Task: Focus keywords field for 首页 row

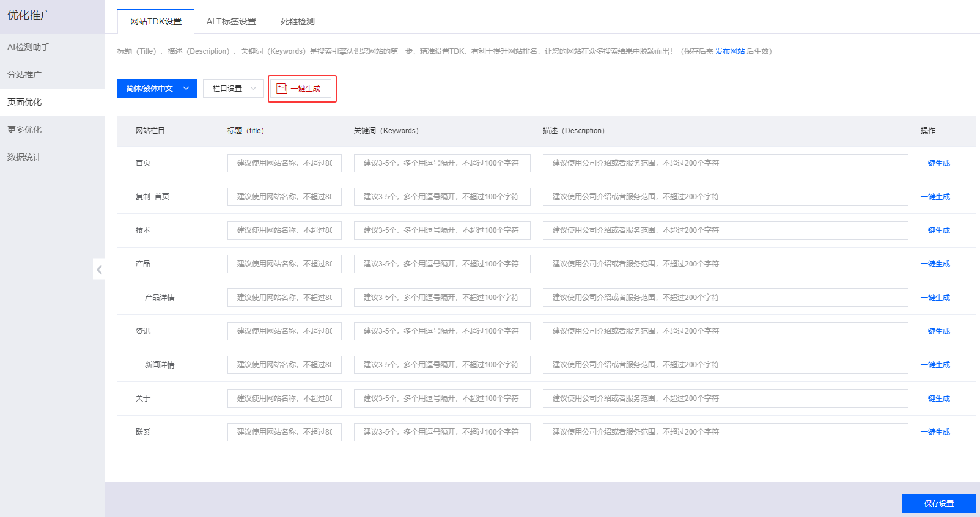Action: 442,163
